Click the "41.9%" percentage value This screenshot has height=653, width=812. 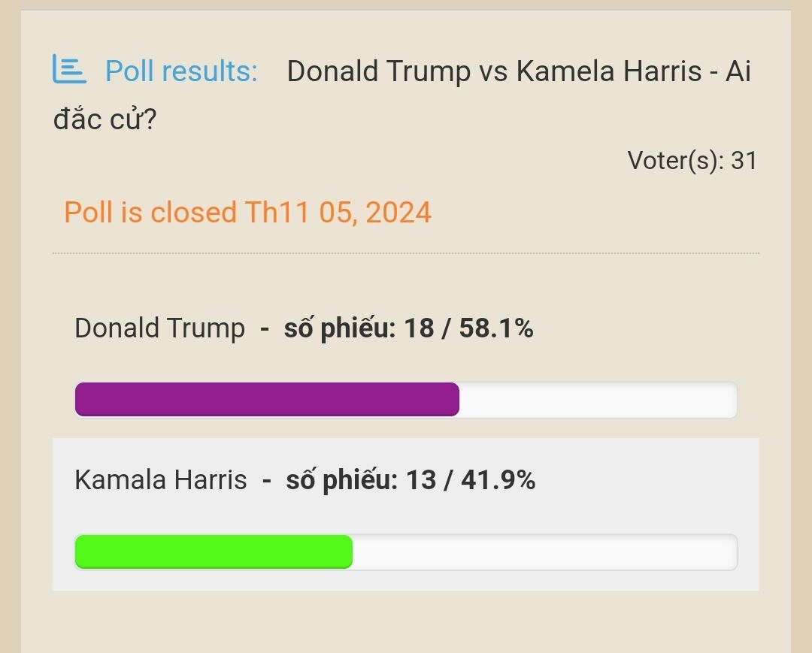click(498, 479)
